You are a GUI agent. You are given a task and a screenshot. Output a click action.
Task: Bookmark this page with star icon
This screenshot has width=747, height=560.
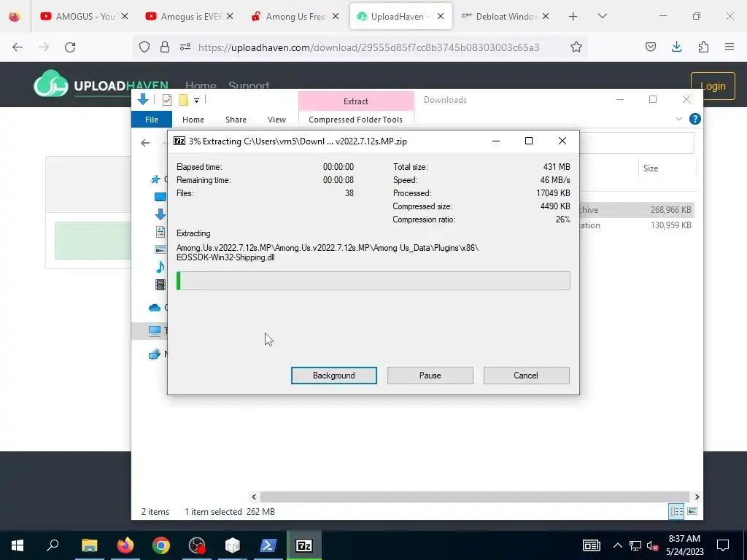(576, 47)
